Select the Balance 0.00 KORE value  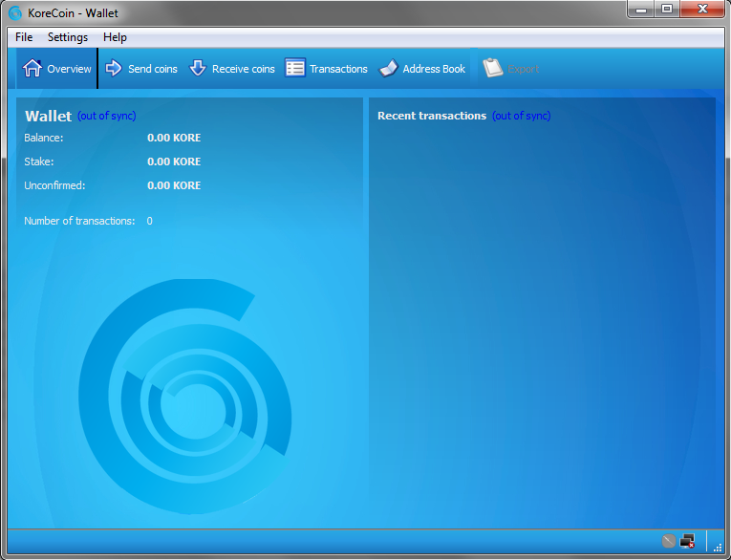click(174, 138)
